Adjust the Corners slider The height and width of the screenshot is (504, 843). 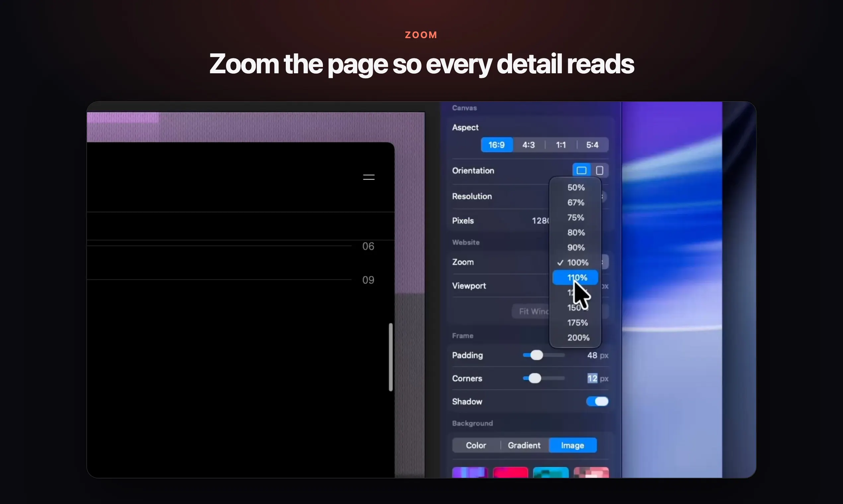click(x=544, y=378)
